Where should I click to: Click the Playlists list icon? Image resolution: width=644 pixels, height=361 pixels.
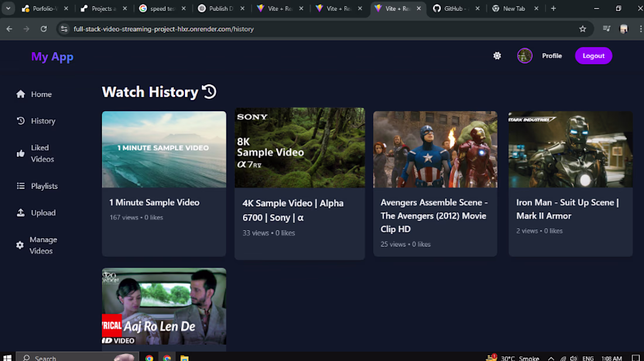[20, 186]
